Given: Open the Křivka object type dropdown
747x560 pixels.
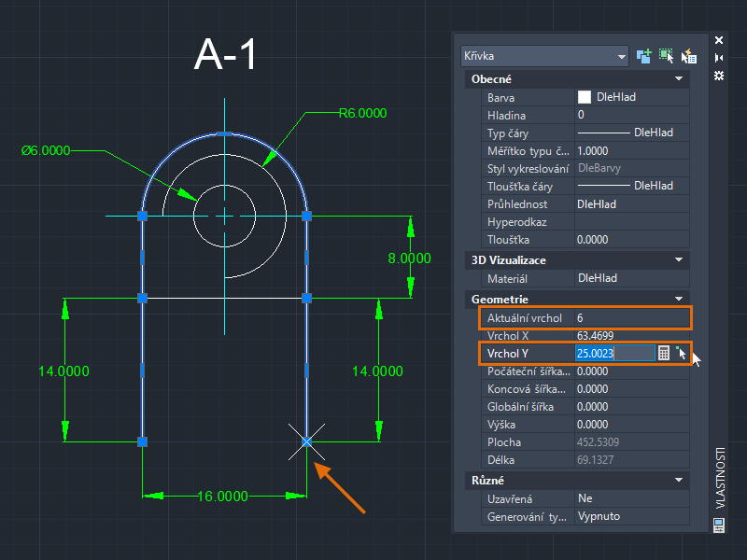Looking at the screenshot, I should click(x=544, y=56).
